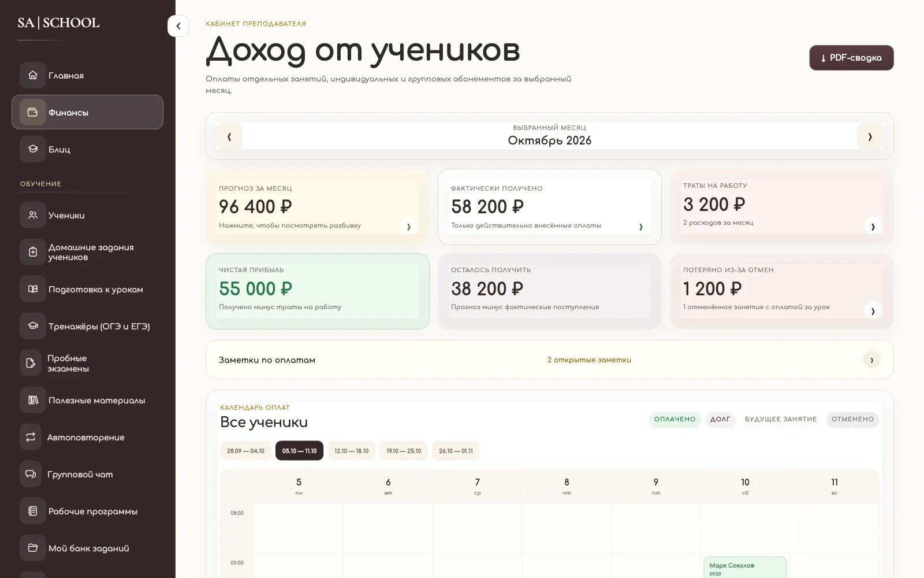This screenshot has width=924, height=578.
Task: Click the SA | SCHOOL logo
Action: [58, 23]
